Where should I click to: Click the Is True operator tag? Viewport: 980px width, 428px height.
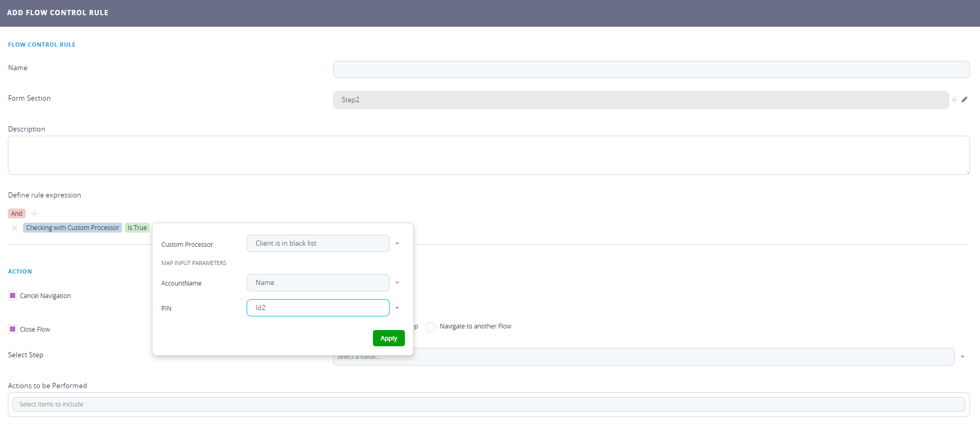[137, 228]
